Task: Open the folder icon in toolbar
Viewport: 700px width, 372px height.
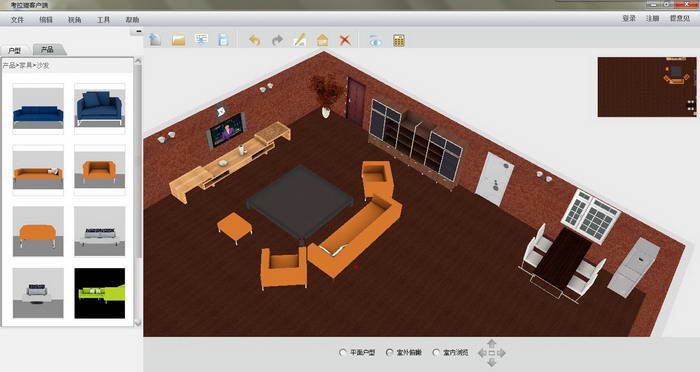Action: click(x=178, y=40)
